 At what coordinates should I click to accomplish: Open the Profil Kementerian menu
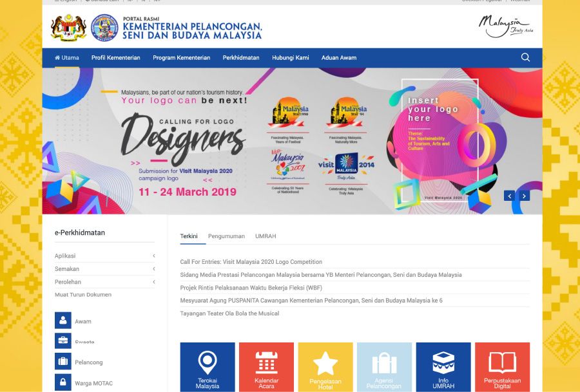pos(115,58)
